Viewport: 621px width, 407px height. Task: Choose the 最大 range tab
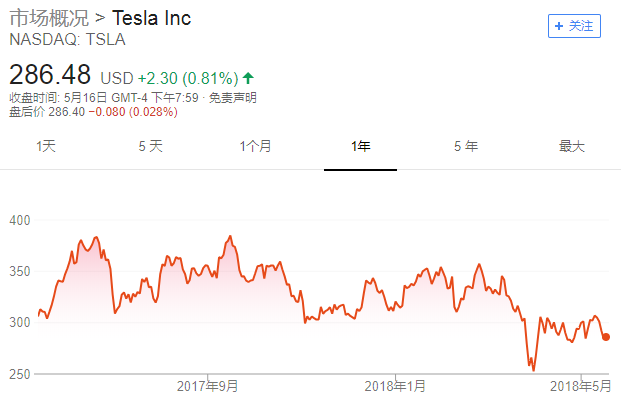pyautogui.click(x=571, y=146)
